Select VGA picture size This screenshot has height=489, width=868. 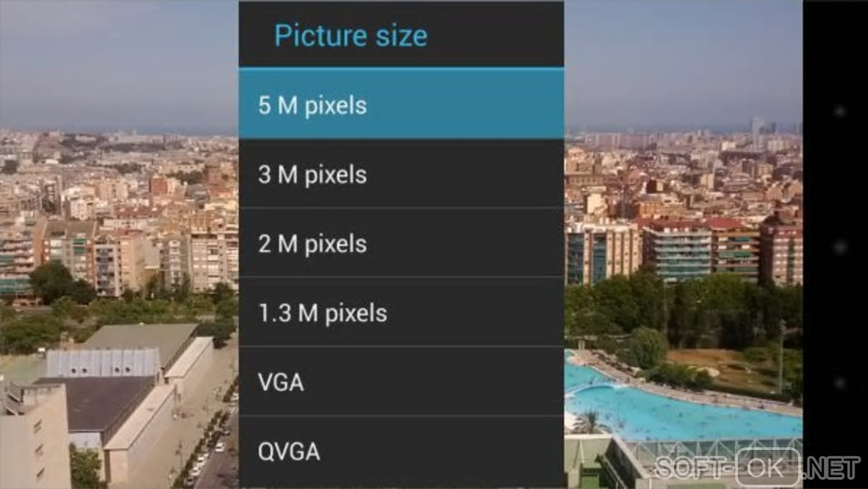coord(402,382)
